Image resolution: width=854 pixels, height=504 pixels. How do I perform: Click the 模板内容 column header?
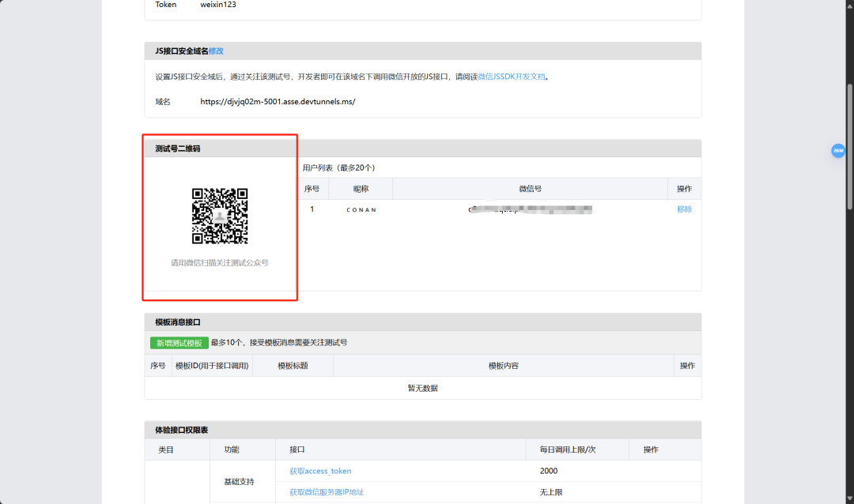[x=503, y=366]
